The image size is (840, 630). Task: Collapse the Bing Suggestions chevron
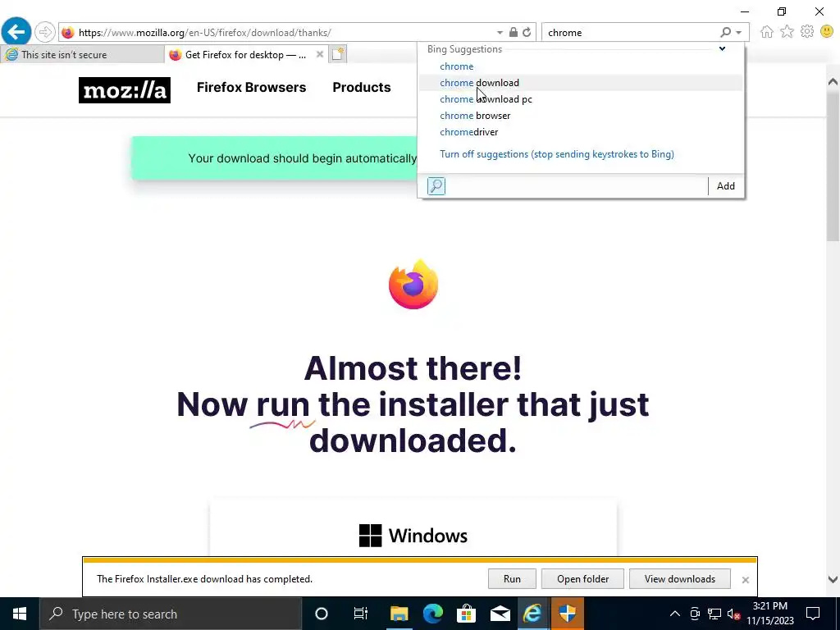pyautogui.click(x=722, y=48)
